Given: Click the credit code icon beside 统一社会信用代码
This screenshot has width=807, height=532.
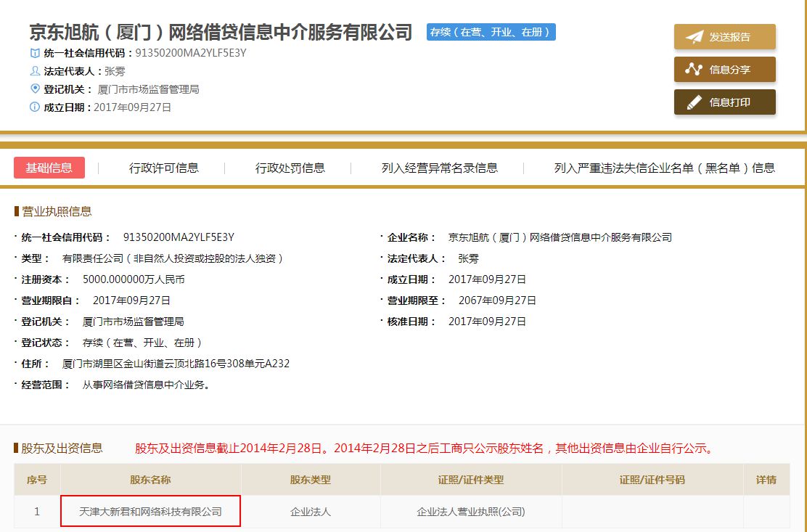Looking at the screenshot, I should (35, 52).
